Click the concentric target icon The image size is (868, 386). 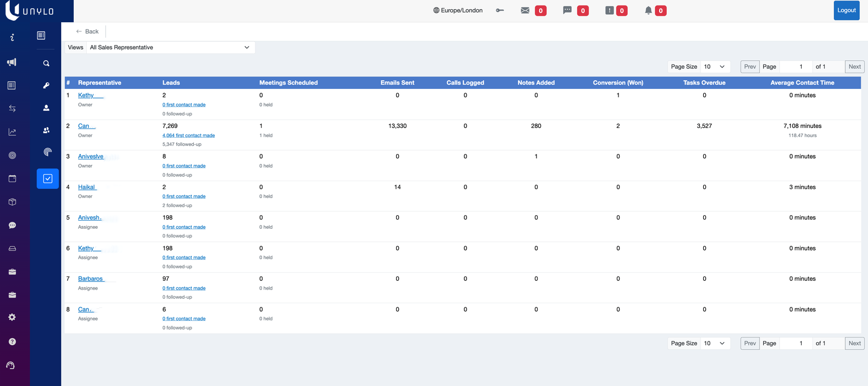(x=12, y=156)
